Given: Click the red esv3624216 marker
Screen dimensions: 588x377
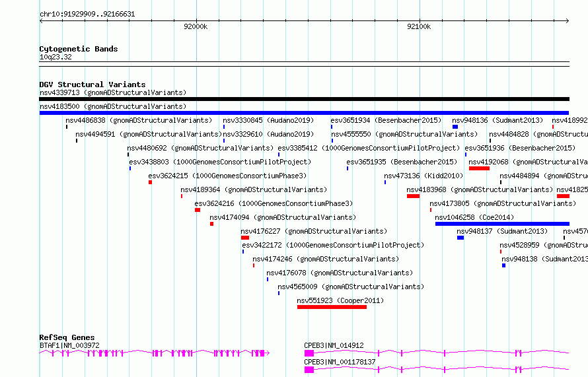Looking at the screenshot, I should 198,210.
